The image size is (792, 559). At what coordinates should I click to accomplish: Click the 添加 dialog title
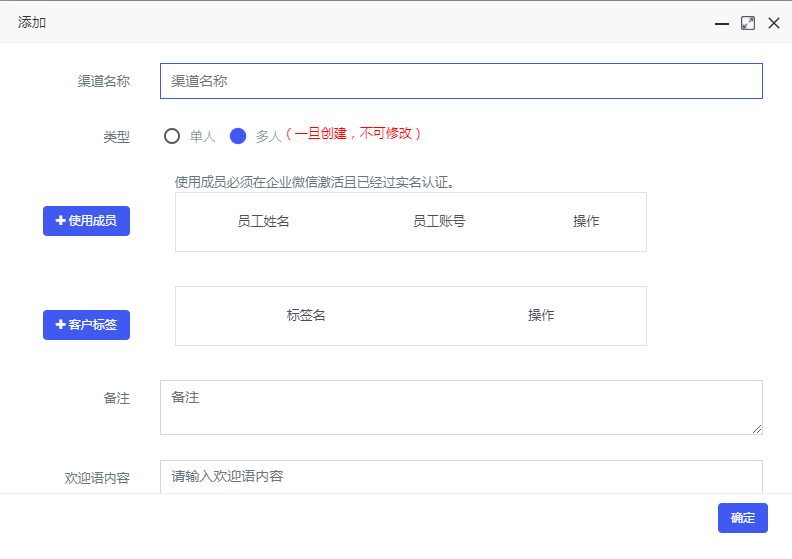[x=32, y=22]
